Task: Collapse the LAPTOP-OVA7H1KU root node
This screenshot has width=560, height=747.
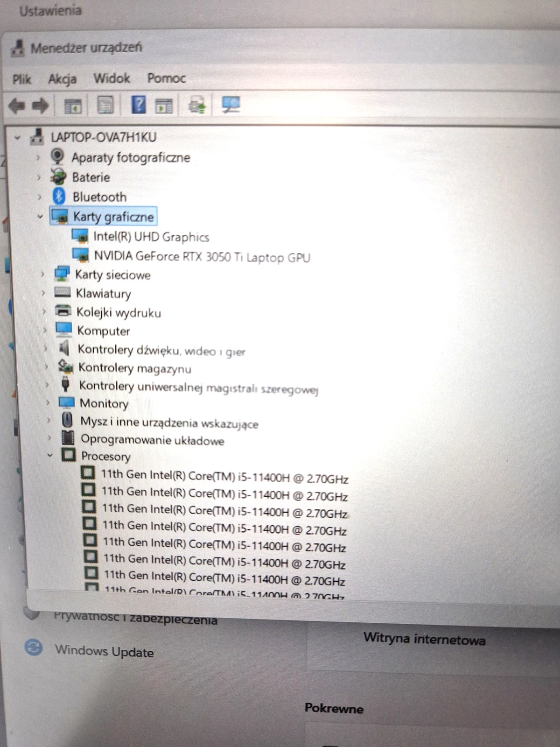Action: click(17, 138)
